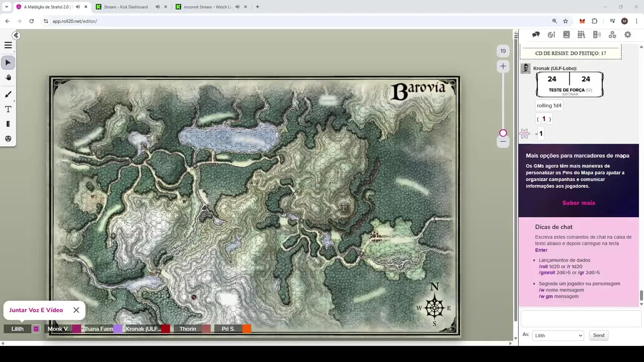Open the dice rolling tool
The height and width of the screenshot is (362, 644).
8,139
